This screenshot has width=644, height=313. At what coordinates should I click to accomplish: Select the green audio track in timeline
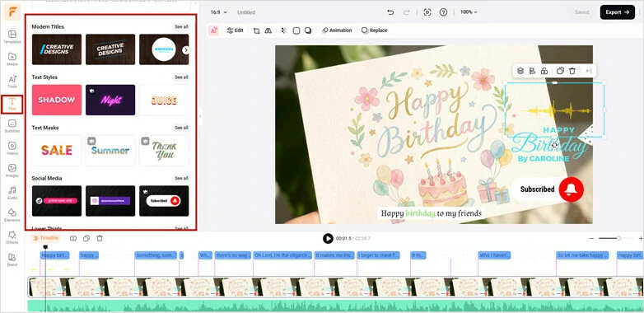coord(335,306)
